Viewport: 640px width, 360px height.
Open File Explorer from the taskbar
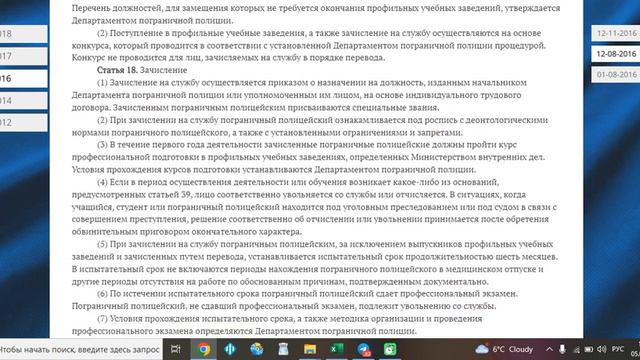click(x=310, y=349)
